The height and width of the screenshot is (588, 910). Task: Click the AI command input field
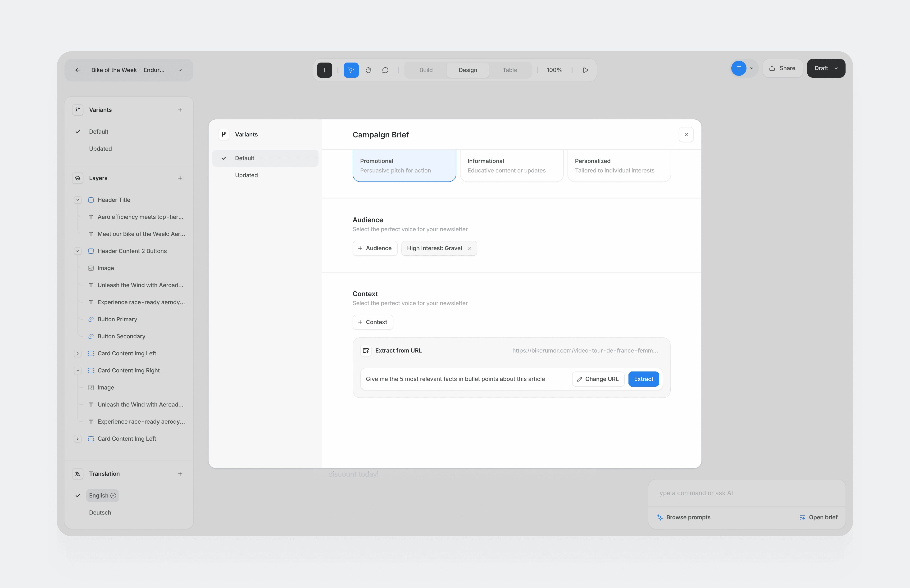click(746, 493)
